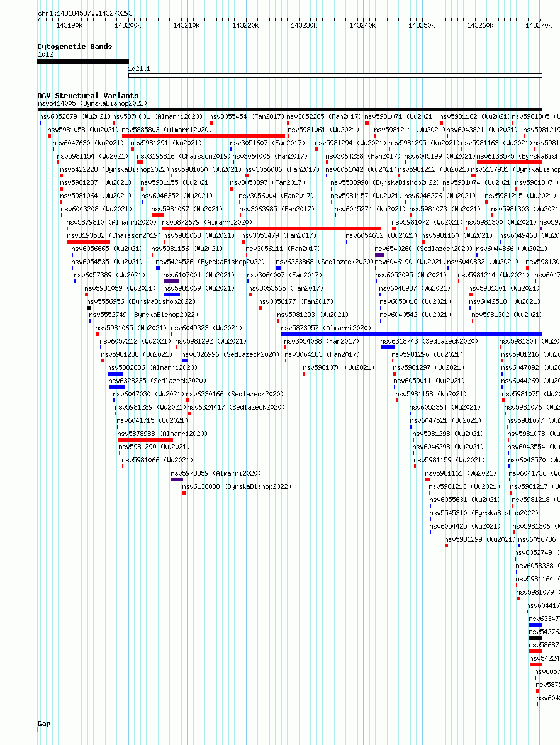Open nsv5414005 (ByrskaBishop2022) label
This screenshot has height=745, width=560.
(x=92, y=103)
